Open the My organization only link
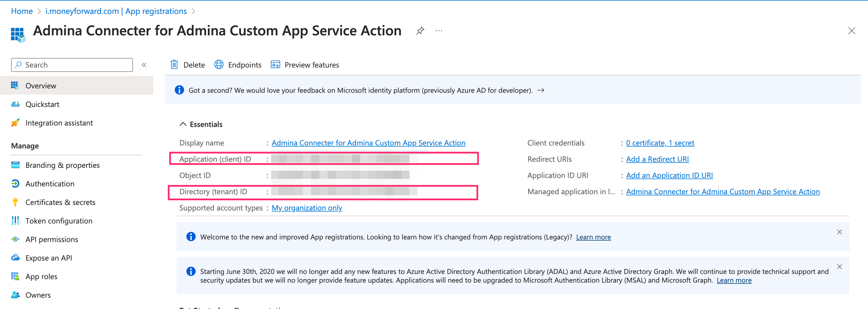Viewport: 868px width, 309px height. (x=307, y=208)
